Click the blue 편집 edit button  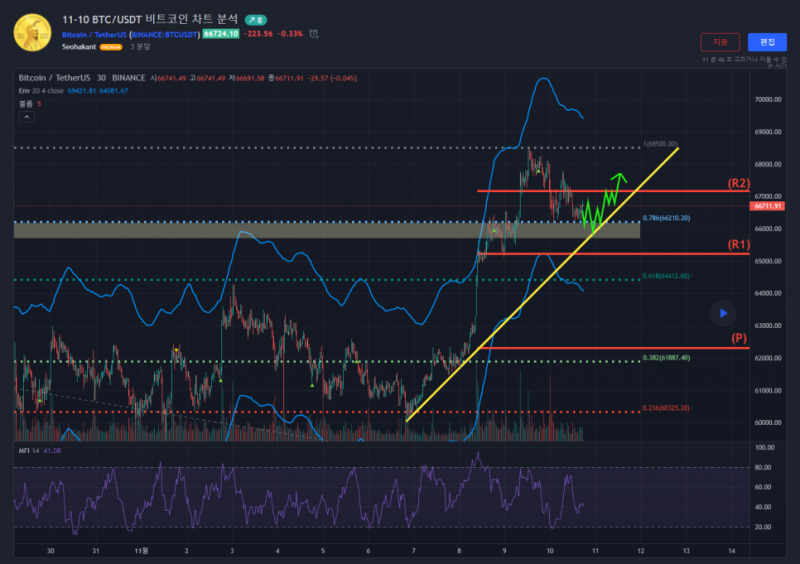click(767, 42)
